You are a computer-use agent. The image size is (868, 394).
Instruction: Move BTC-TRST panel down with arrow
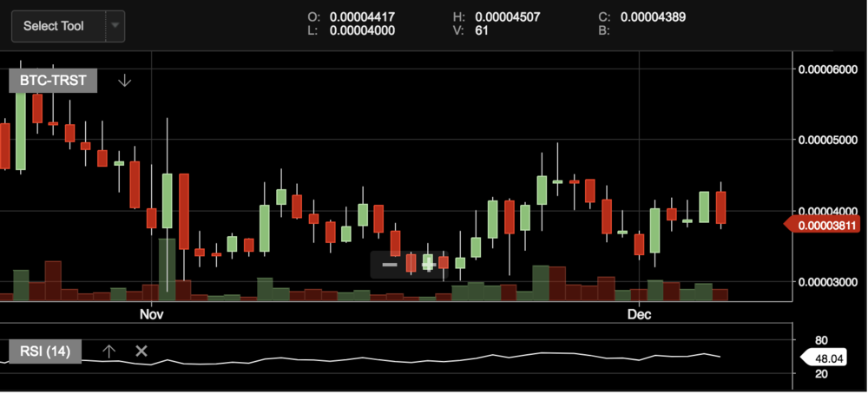[x=124, y=81]
